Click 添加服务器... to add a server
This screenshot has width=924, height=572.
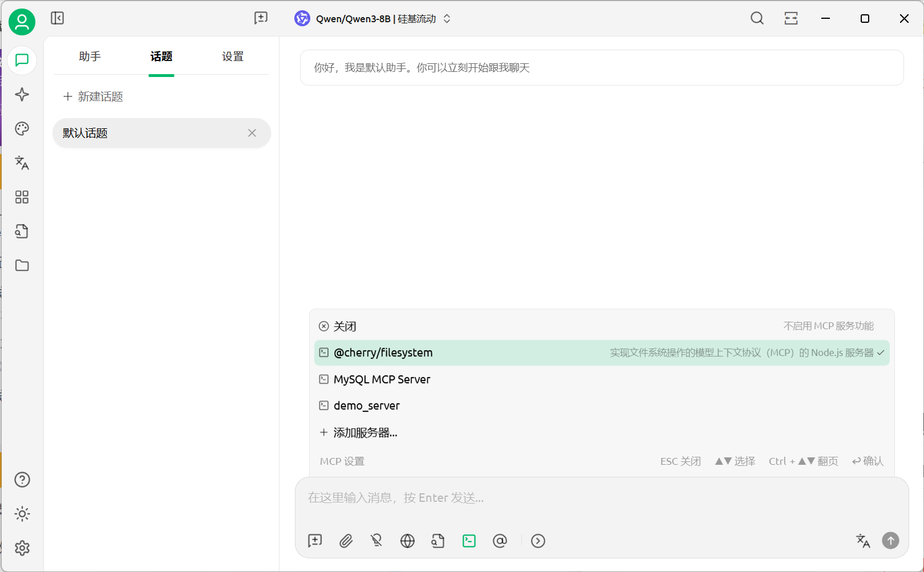click(364, 433)
